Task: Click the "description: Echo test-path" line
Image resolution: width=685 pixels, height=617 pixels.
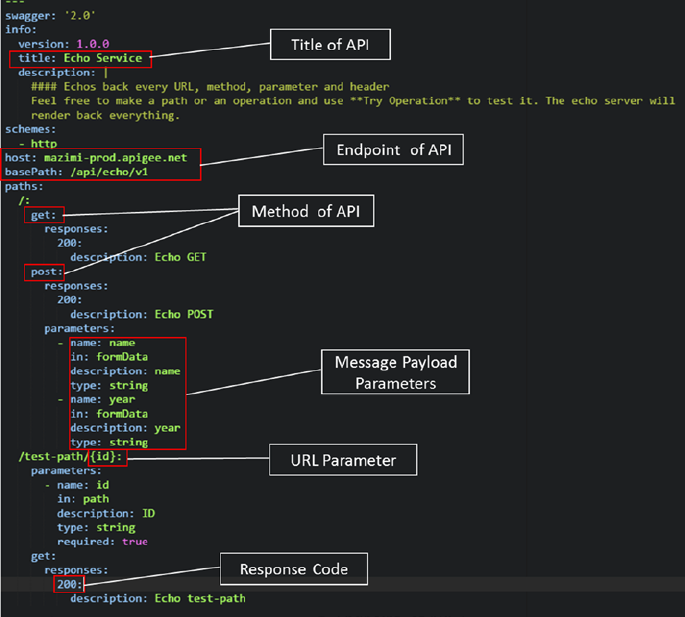Action: (157, 598)
